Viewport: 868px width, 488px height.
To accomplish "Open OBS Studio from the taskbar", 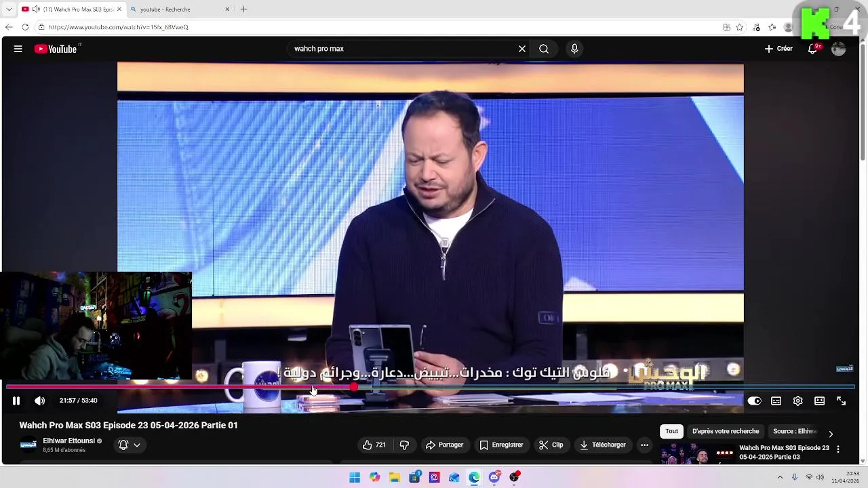I will [x=514, y=477].
